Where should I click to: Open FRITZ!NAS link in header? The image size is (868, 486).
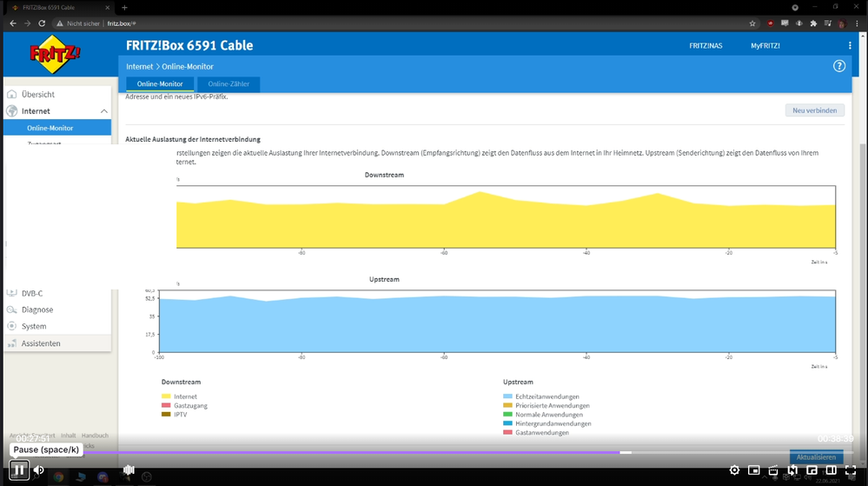point(706,46)
